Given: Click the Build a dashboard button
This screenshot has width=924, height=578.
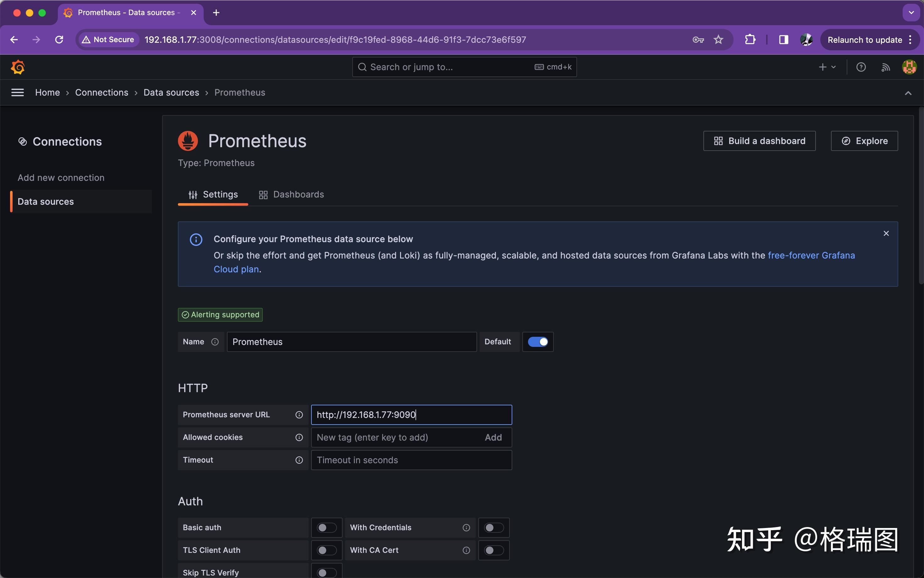Looking at the screenshot, I should click(759, 141).
